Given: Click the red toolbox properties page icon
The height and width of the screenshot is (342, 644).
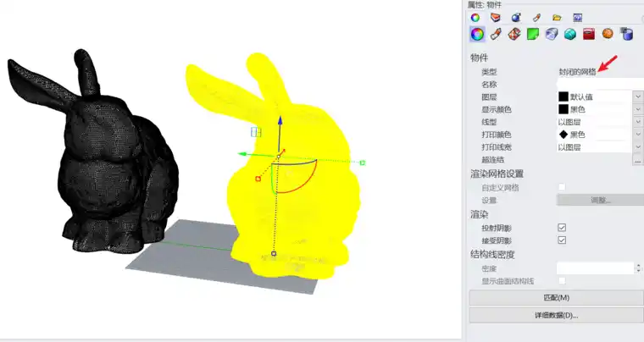Looking at the screenshot, I should click(x=589, y=34).
